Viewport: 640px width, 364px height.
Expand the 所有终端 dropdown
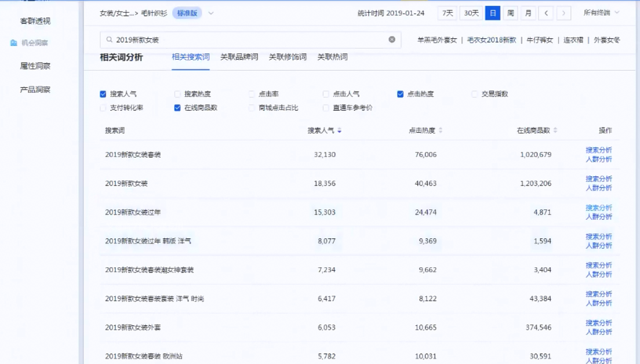pos(601,13)
